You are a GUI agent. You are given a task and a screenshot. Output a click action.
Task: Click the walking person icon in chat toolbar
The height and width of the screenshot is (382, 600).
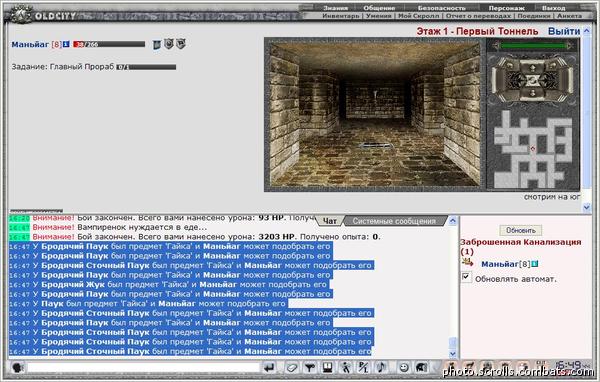346,368
